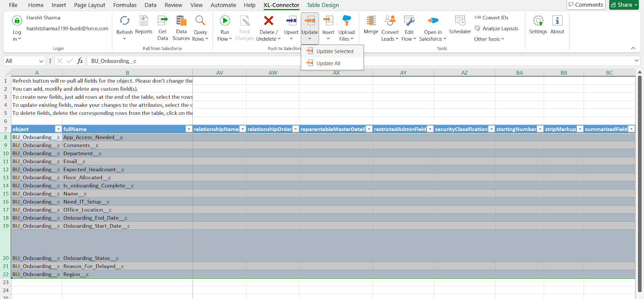Viewport: 644px width, 299px height.
Task: Click Convert IDs tool
Action: [491, 18]
